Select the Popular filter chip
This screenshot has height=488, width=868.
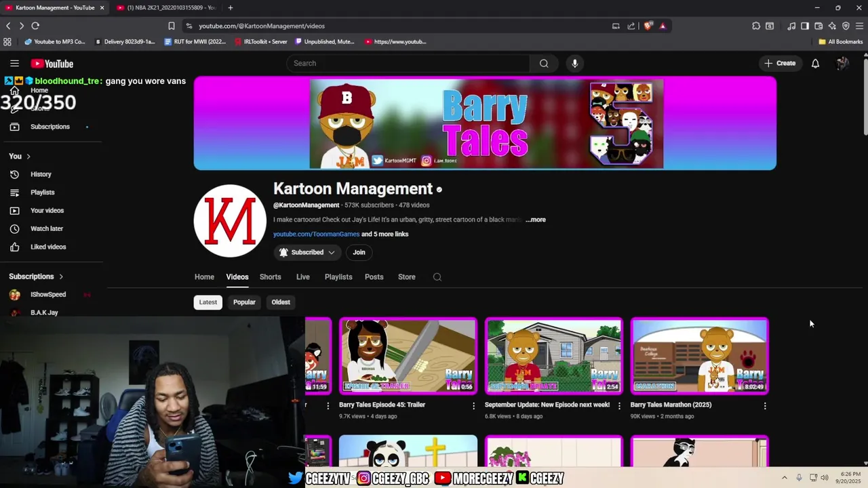244,302
